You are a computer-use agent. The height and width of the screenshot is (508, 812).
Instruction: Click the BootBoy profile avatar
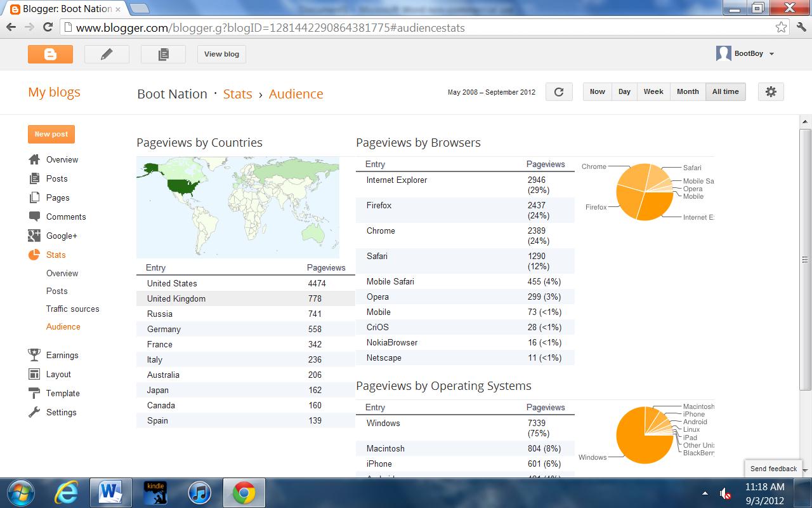pyautogui.click(x=724, y=53)
